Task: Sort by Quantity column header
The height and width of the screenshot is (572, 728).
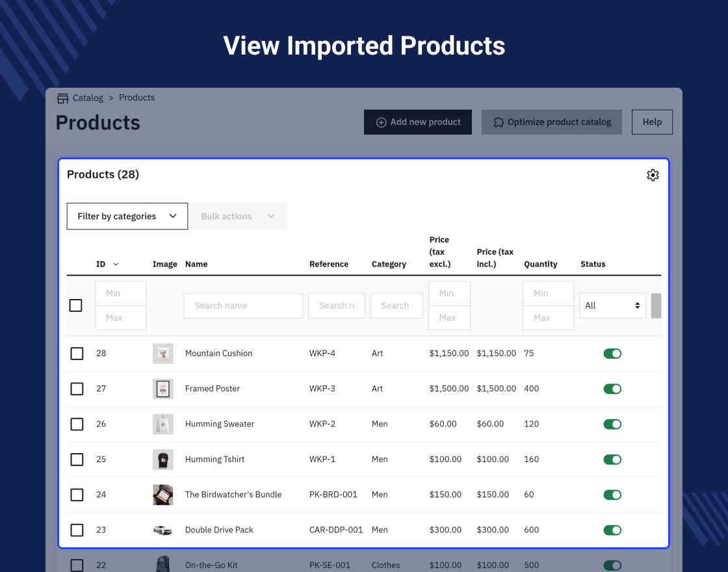Action: (x=540, y=264)
